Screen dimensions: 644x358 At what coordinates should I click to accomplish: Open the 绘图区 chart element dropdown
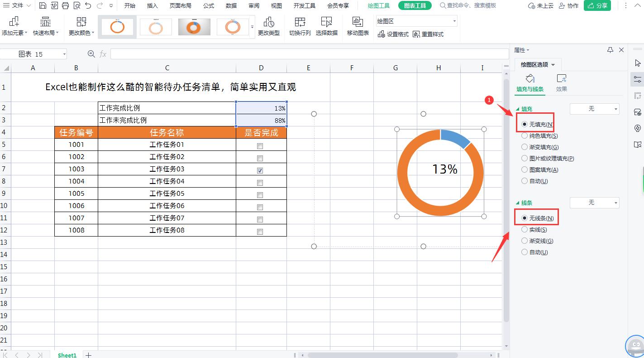click(x=454, y=21)
